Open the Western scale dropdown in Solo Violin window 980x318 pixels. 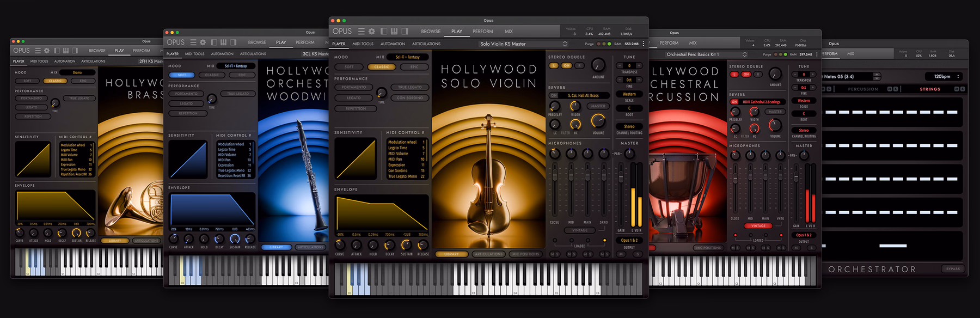[x=629, y=94]
